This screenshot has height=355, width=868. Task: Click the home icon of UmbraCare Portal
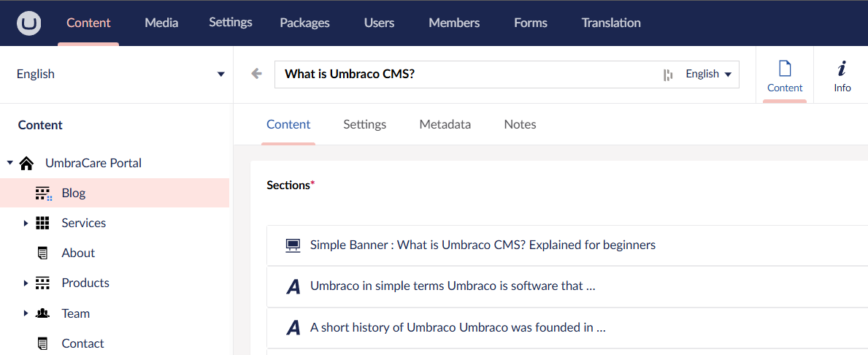coord(26,164)
